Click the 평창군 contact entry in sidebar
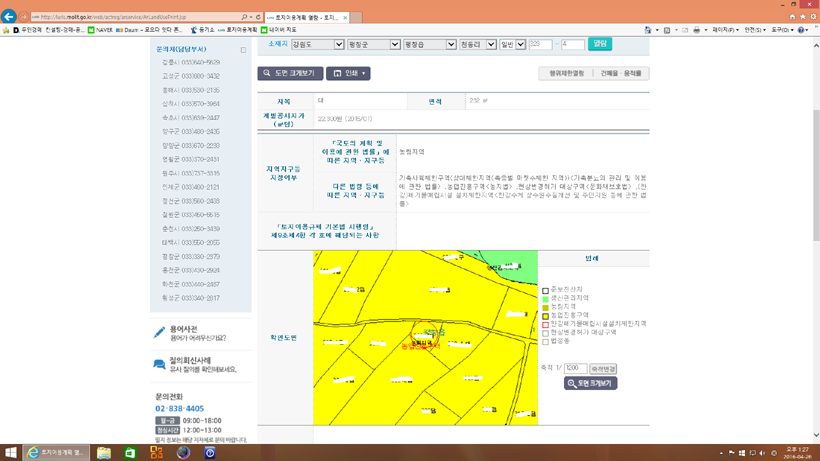Image resolution: width=820 pixels, height=461 pixels. tap(191, 257)
